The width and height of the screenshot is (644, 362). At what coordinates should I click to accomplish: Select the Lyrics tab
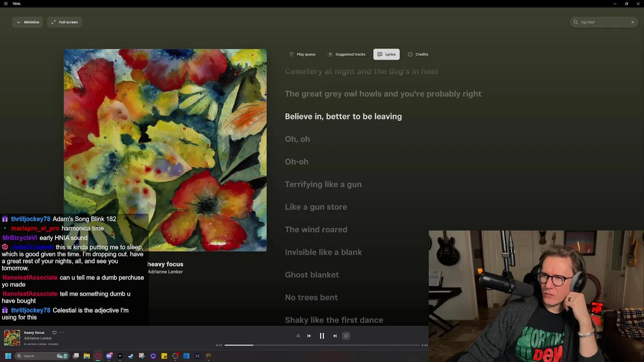click(x=386, y=54)
